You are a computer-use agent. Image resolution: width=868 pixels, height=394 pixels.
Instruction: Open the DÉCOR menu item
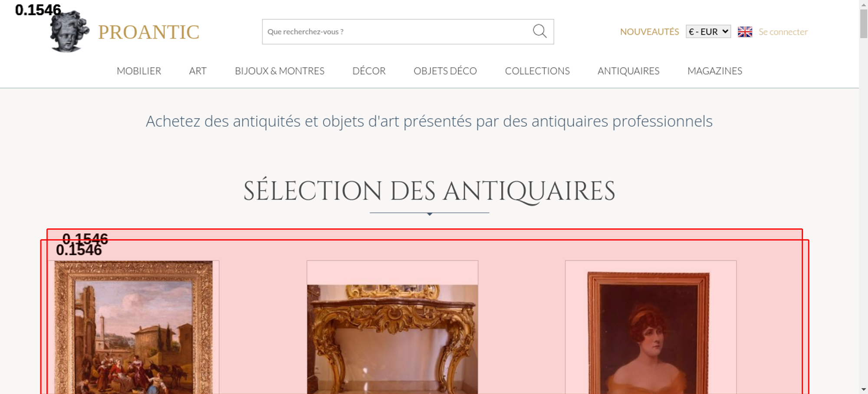coord(369,71)
